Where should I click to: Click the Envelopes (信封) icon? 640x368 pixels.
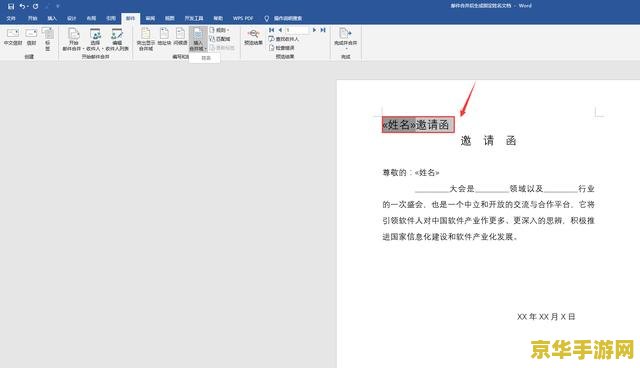(31, 37)
